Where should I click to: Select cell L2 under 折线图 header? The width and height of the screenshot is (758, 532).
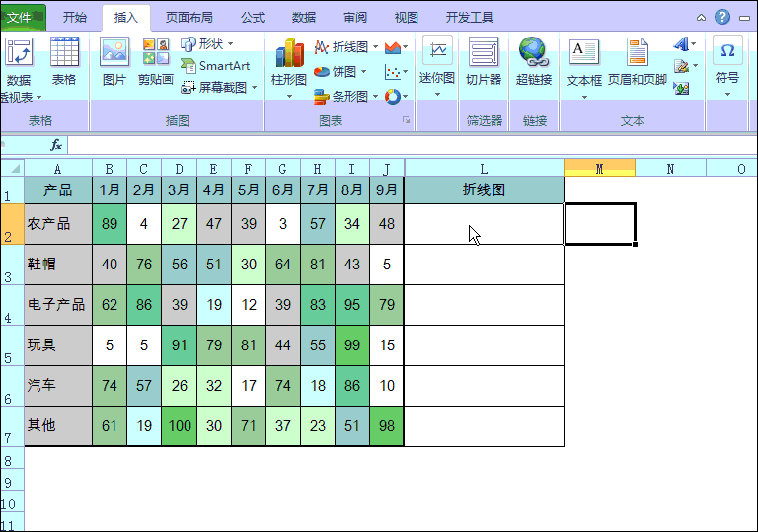pos(484,224)
